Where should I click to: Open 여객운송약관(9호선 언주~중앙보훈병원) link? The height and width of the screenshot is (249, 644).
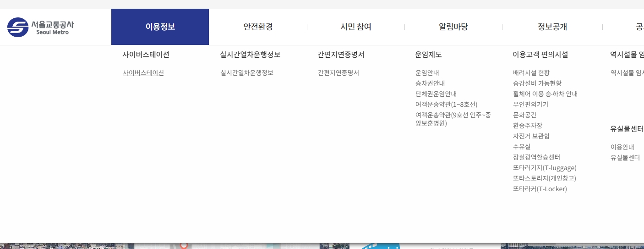point(453,119)
